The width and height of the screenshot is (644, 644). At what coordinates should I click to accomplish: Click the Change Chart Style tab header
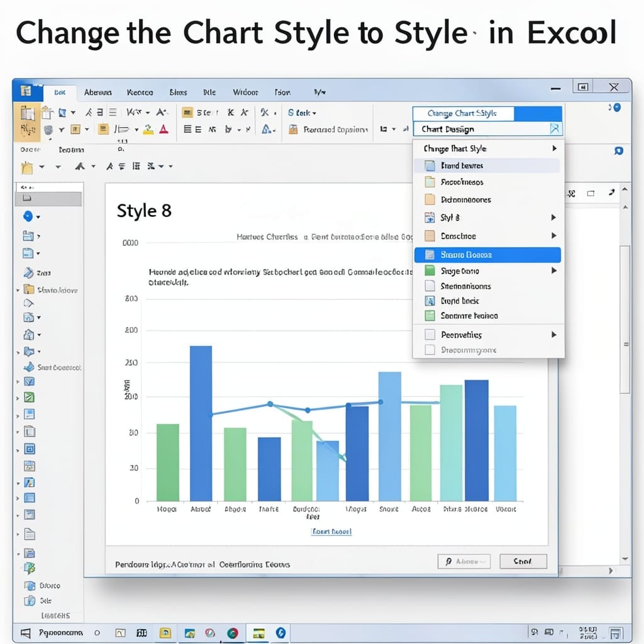tap(462, 113)
